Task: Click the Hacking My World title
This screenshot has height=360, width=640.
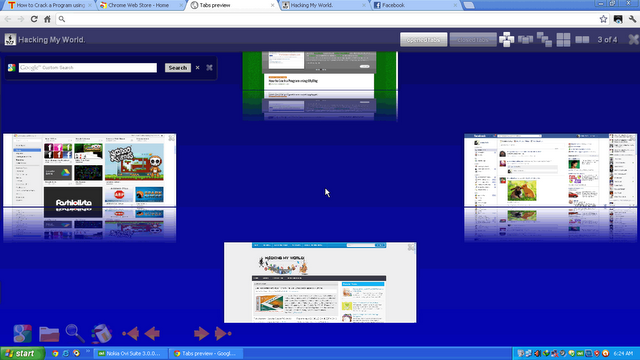Action: [52, 40]
